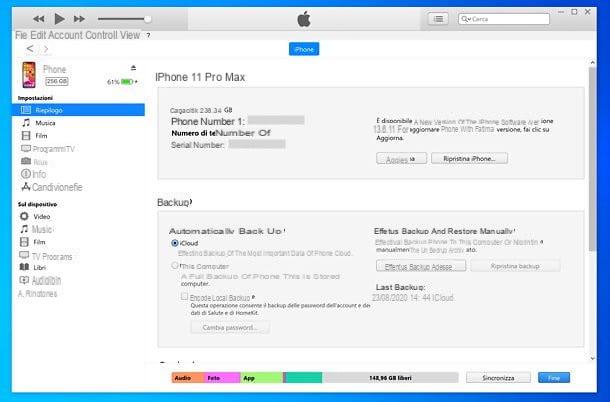Open the Account menu
The height and width of the screenshot is (402, 610).
tap(66, 35)
